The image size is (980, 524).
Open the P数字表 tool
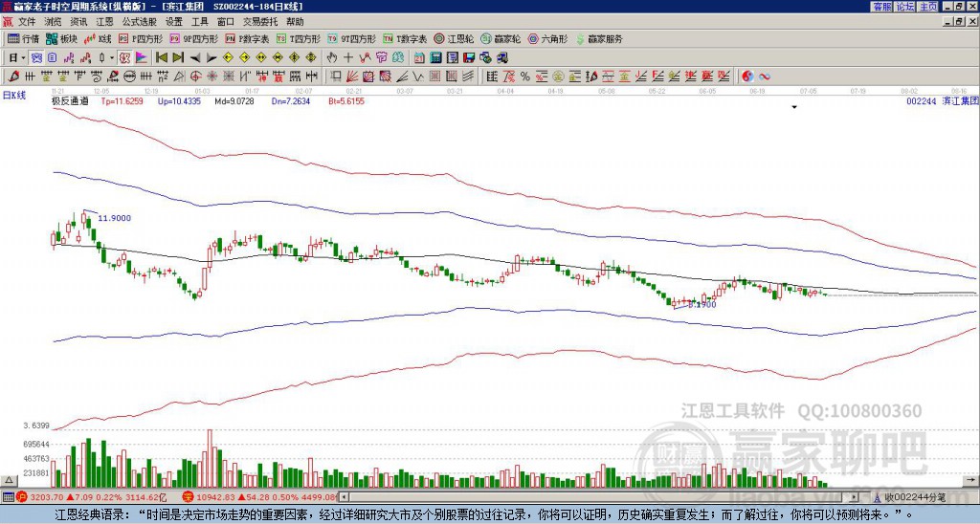[x=247, y=38]
